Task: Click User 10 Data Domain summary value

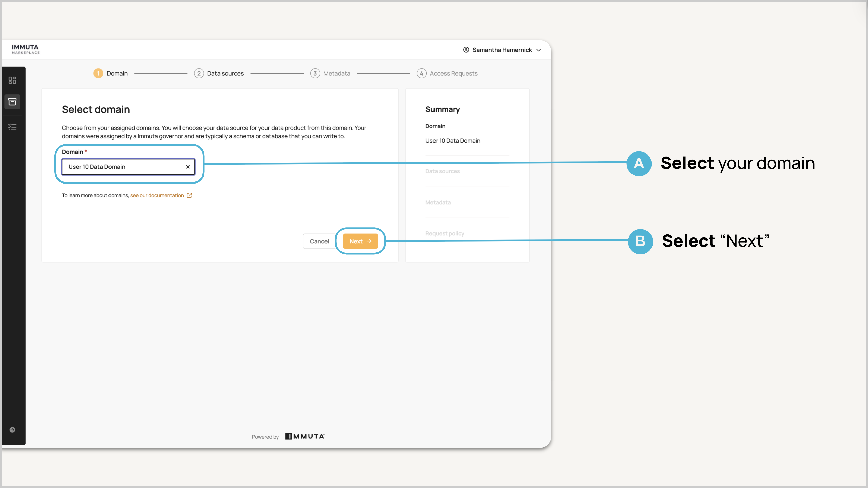Action: pos(453,141)
